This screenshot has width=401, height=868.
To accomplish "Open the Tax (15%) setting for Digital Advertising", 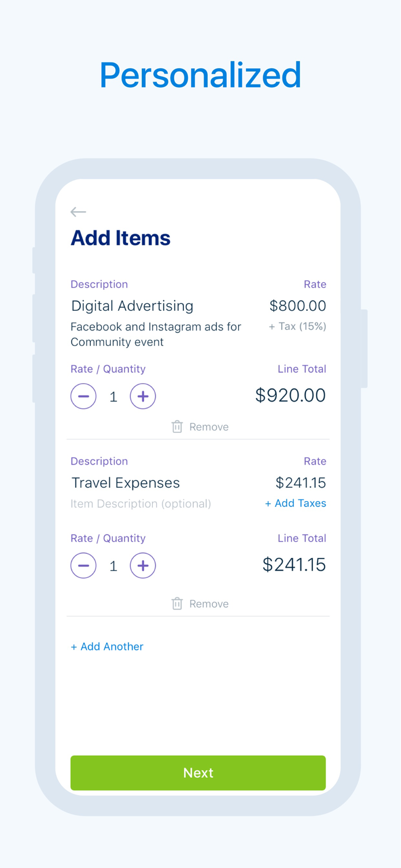I will [x=297, y=326].
